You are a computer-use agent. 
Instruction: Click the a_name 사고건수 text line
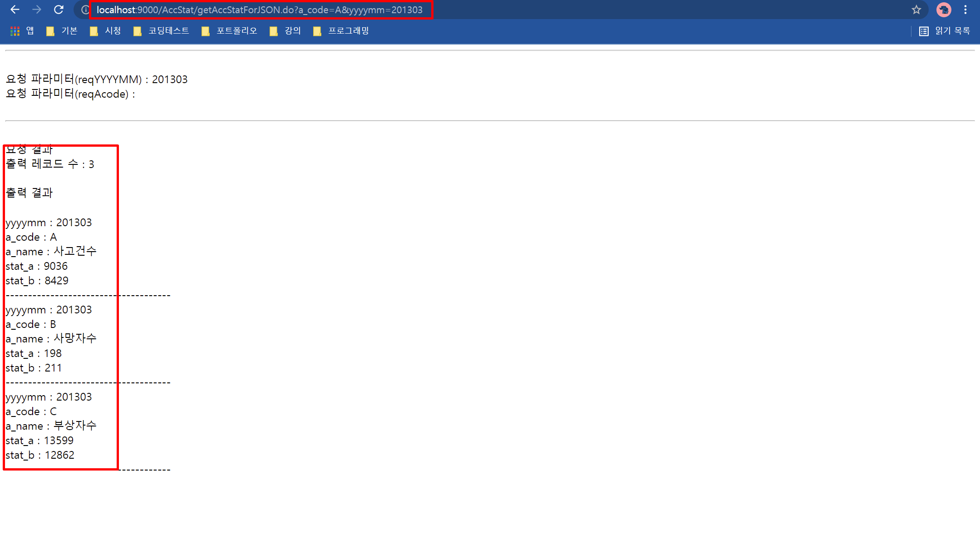click(x=51, y=252)
